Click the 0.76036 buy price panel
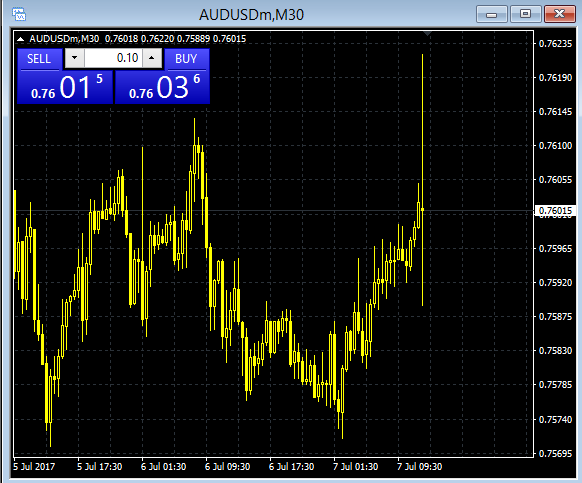This screenshot has width=582, height=483. pos(163,87)
